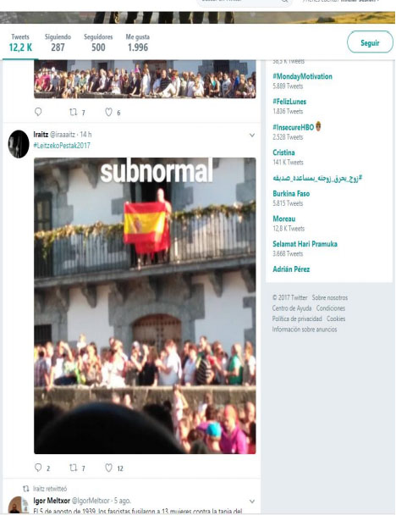Switch to the Tweets tab

pos(20,42)
